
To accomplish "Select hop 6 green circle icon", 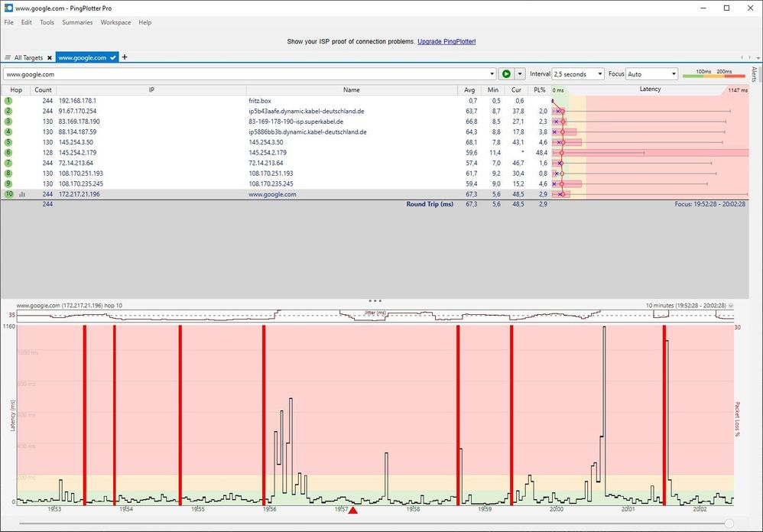I will pyautogui.click(x=8, y=153).
